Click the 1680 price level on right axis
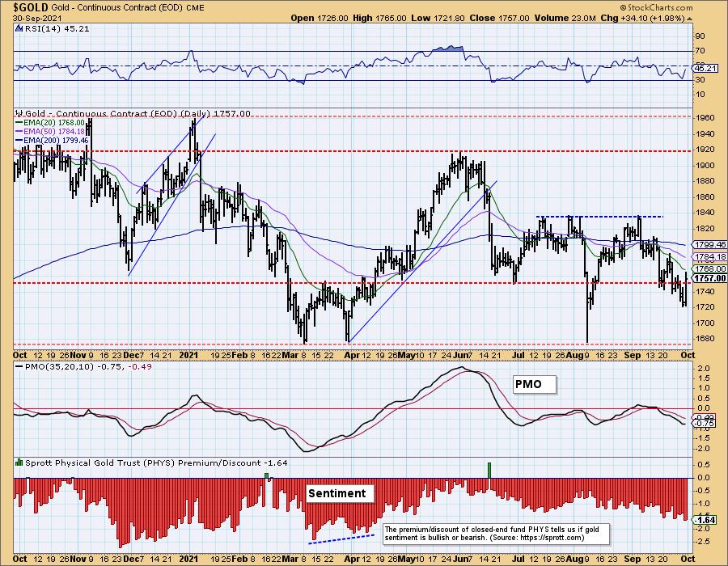This screenshot has width=728, height=566. coord(705,338)
